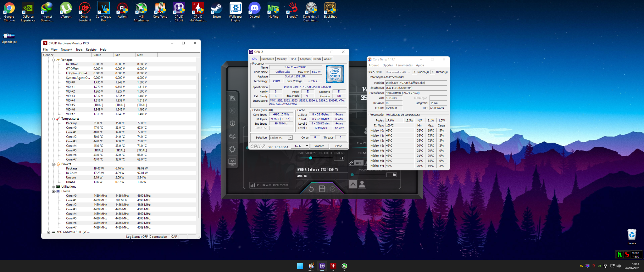Open the Socket #1 selection dropdown in CPU-Z
Screen dimensions: 644x272
281,138
